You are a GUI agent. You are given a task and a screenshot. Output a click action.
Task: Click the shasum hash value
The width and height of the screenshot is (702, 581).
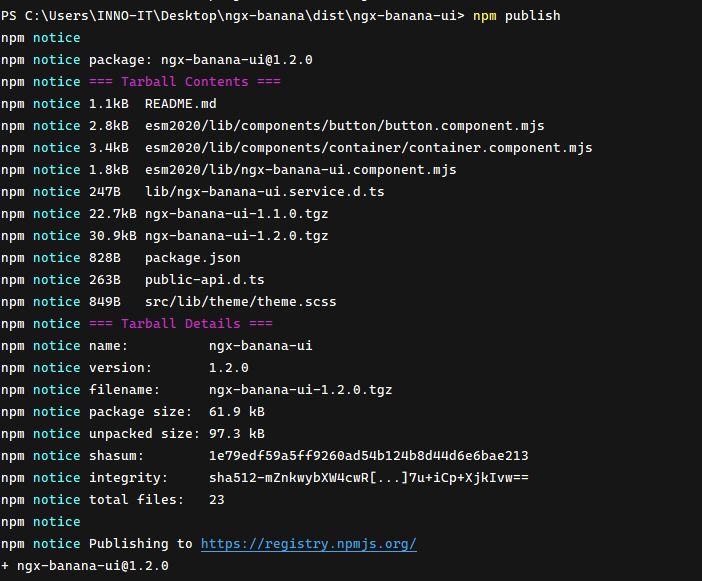368,456
